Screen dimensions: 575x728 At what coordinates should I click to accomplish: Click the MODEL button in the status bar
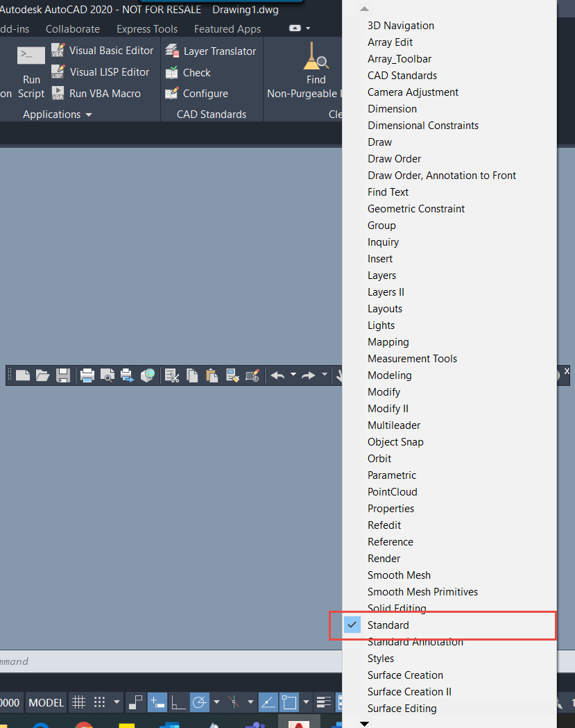tap(46, 702)
